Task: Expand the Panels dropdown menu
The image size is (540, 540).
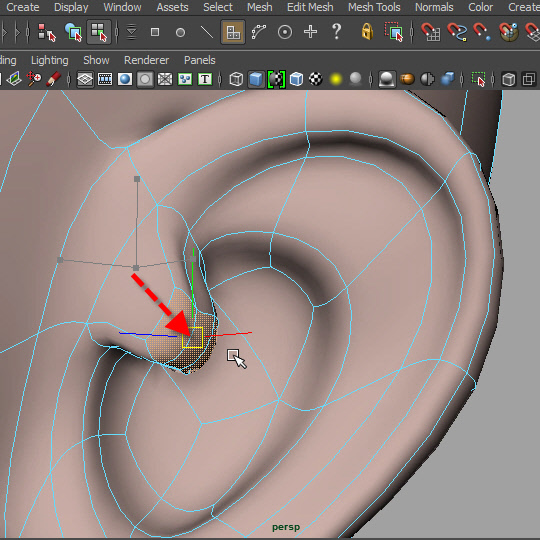Action: pos(199,60)
